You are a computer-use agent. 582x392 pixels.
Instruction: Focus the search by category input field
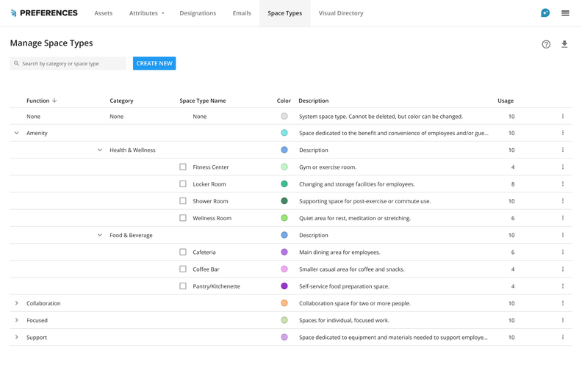68,63
